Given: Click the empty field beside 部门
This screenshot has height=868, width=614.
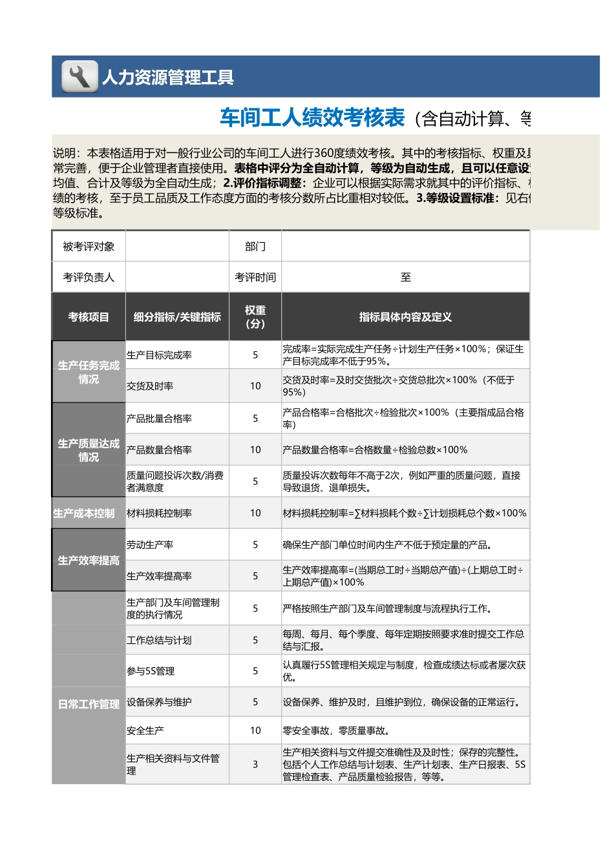Looking at the screenshot, I should click(405, 246).
